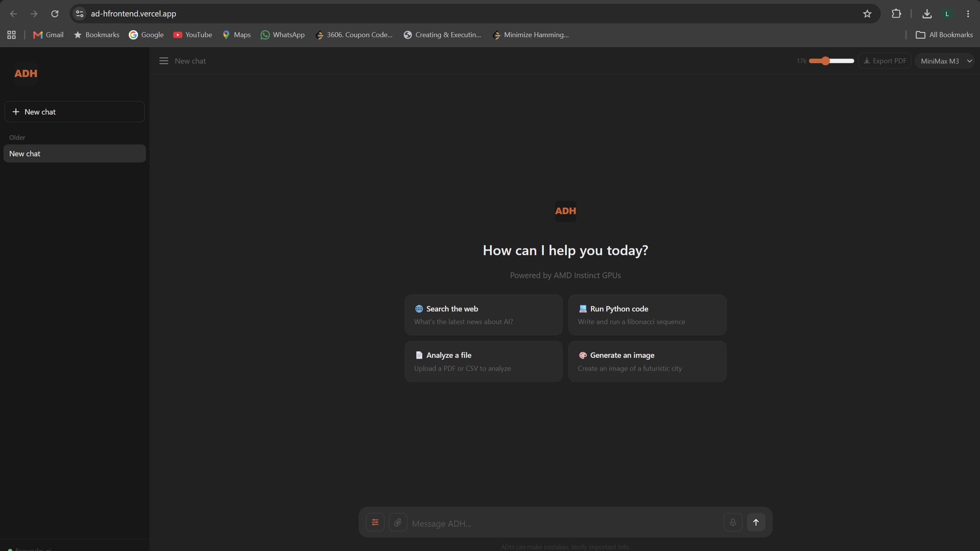Select the New chat entry under Older

(74, 154)
